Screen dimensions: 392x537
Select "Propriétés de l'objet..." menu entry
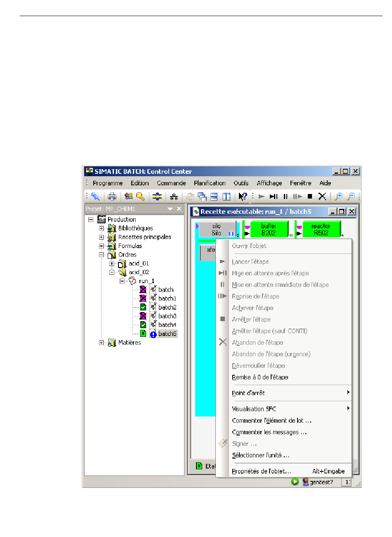pyautogui.click(x=261, y=471)
